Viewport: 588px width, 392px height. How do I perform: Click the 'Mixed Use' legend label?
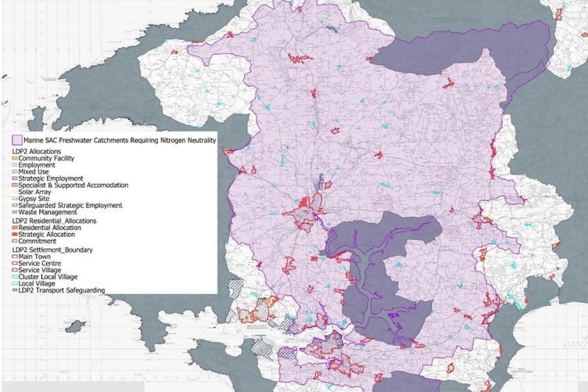(34, 172)
